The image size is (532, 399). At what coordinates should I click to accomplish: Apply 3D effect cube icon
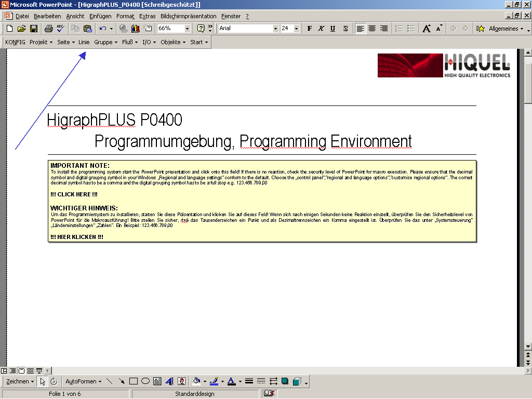tap(297, 381)
